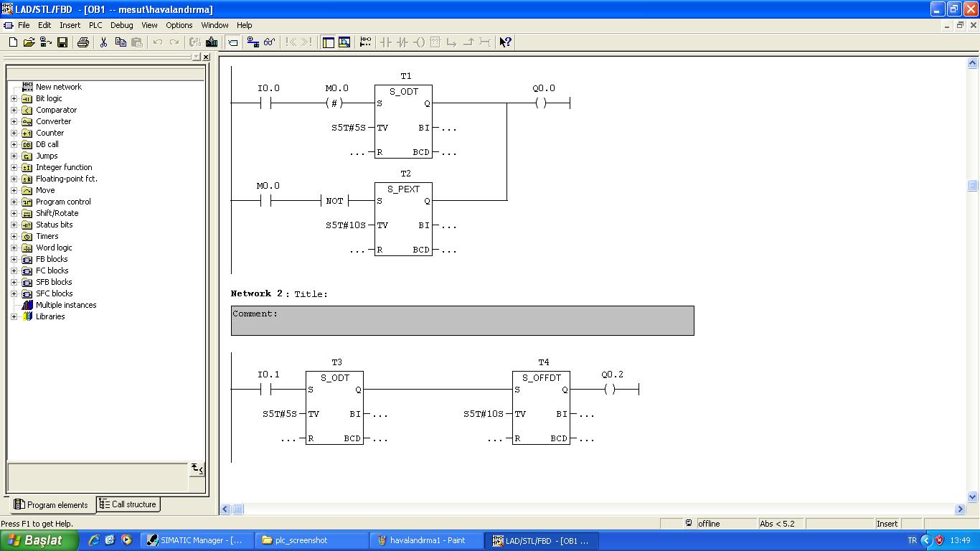Click the Print icon in toolbar
980x551 pixels.
point(83,42)
